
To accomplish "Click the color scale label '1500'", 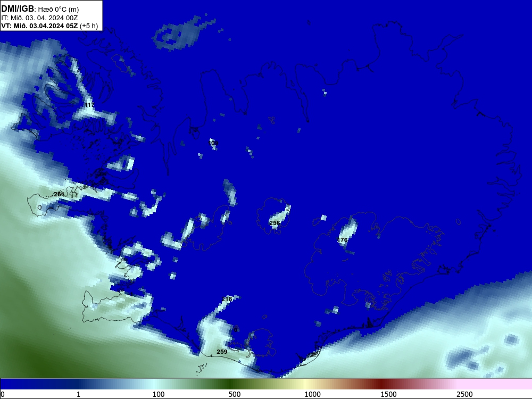I will 388,394.
